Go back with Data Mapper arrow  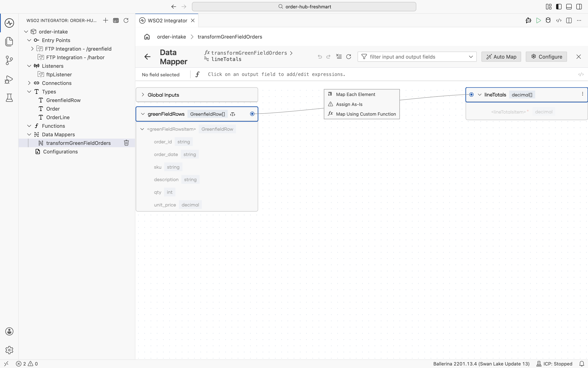point(147,57)
